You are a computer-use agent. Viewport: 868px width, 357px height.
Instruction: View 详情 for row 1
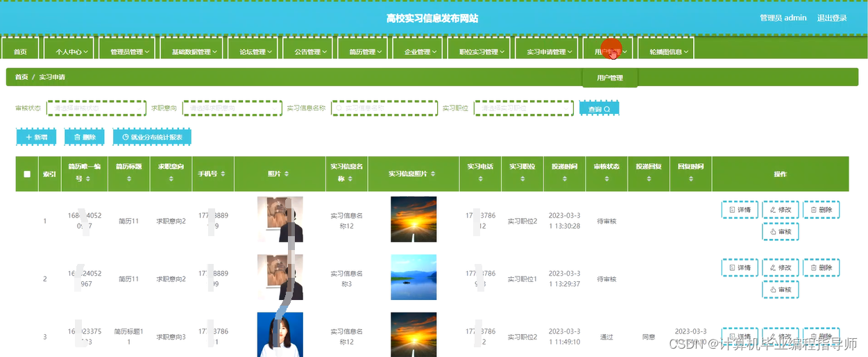click(740, 209)
